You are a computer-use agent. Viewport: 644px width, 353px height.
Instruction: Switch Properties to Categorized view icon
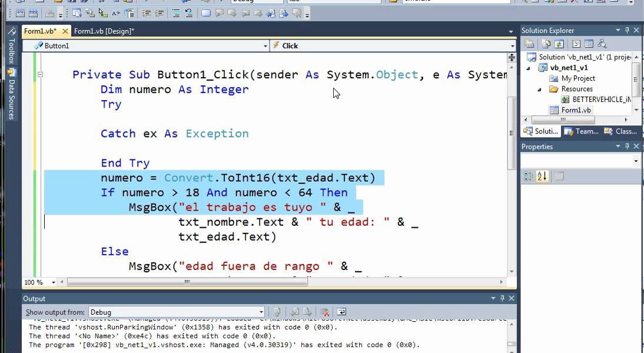pos(528,176)
